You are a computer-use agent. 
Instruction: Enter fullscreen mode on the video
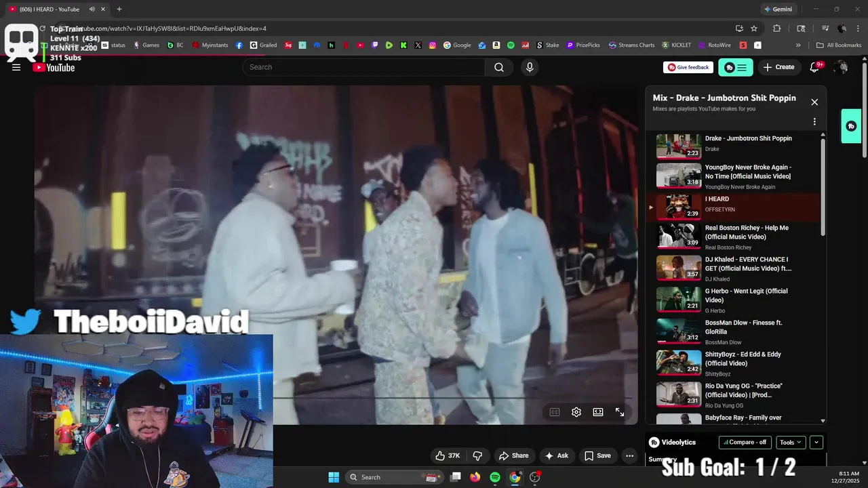[x=620, y=412]
